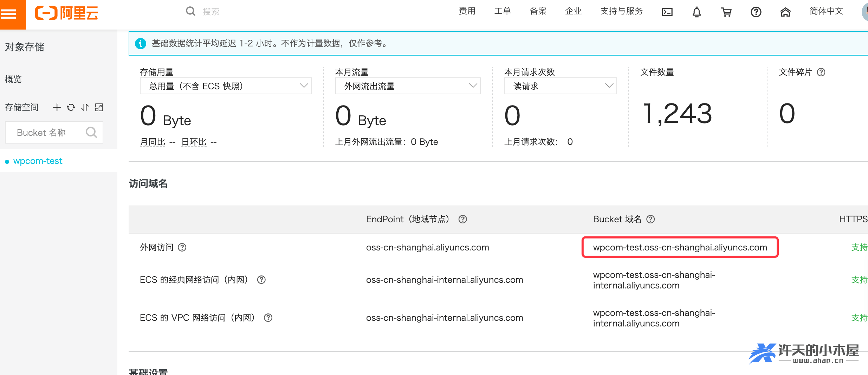Open the 工单 menu
The image size is (868, 375).
pyautogui.click(x=503, y=11)
